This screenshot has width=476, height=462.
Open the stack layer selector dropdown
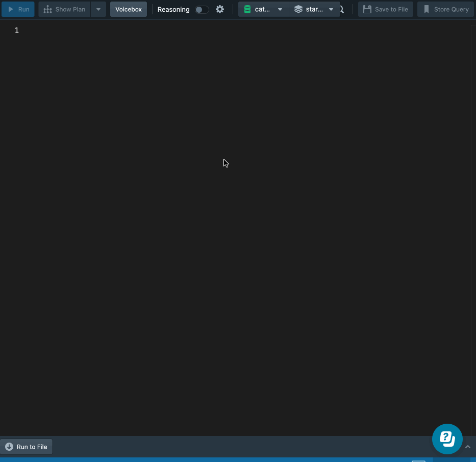(x=314, y=9)
